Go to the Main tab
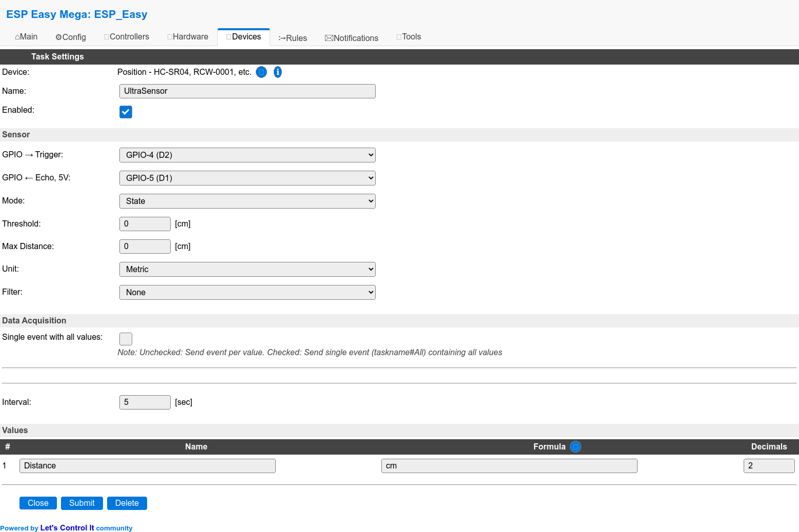Viewport: 799px width, 532px height. 26,37
